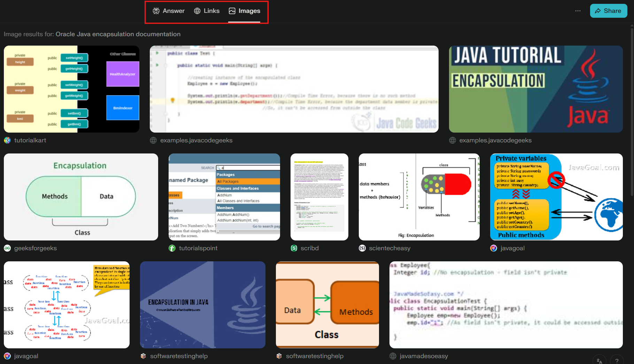Click the help question mark icon
634x364 pixels.
pyautogui.click(x=617, y=361)
